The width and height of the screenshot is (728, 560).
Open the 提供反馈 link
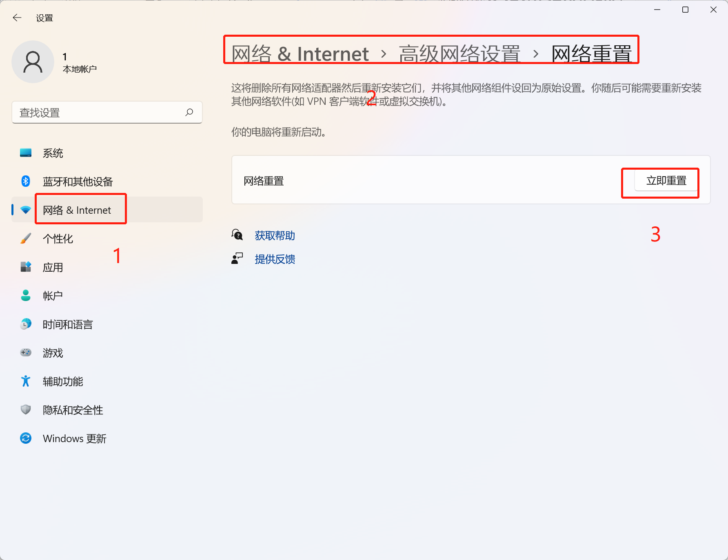pos(275,259)
